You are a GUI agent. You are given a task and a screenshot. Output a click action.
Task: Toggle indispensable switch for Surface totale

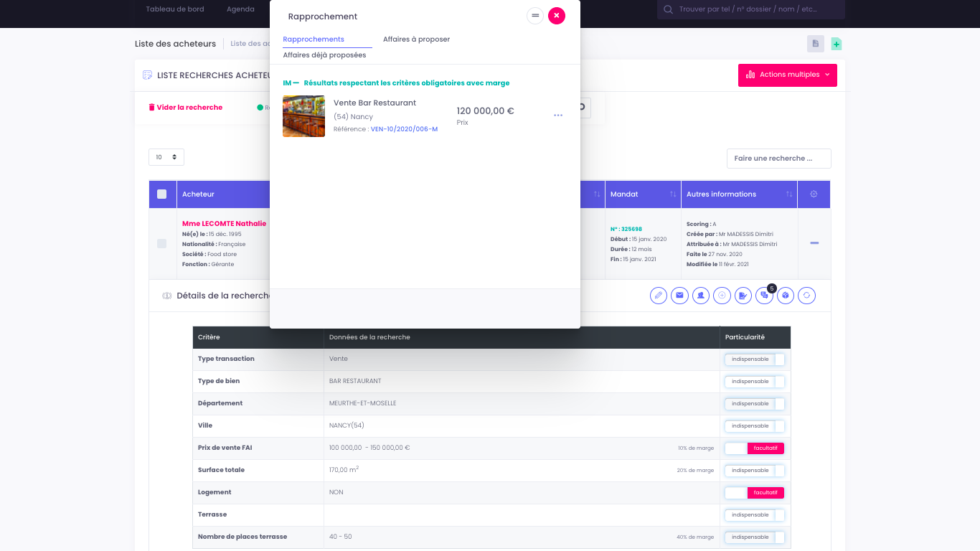(x=754, y=470)
